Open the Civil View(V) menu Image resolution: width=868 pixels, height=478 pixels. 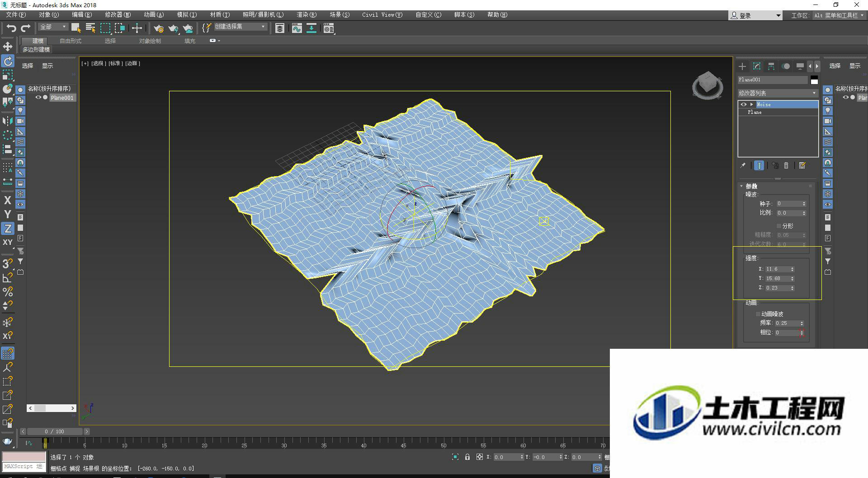382,15
